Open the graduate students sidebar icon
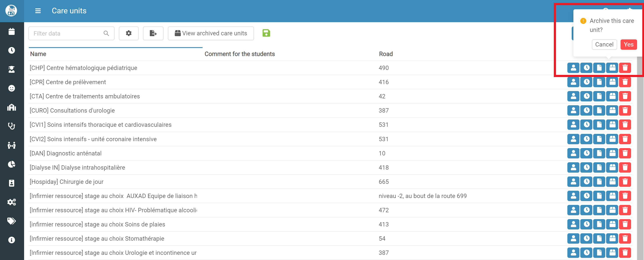 pyautogui.click(x=11, y=69)
